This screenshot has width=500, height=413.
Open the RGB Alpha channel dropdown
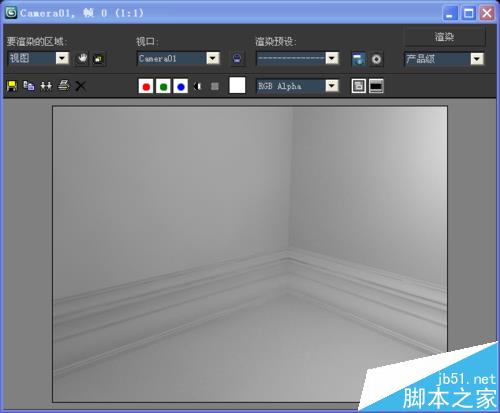297,86
